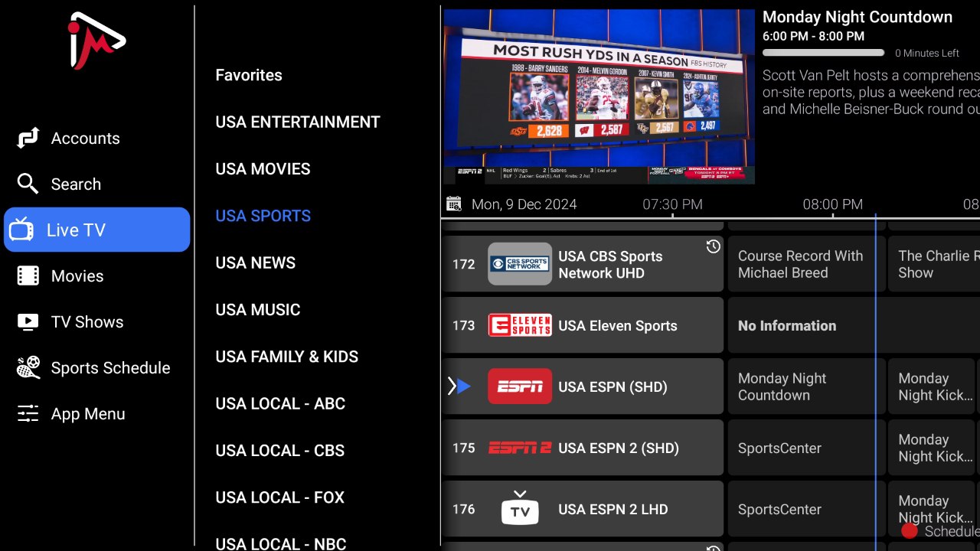The width and height of the screenshot is (980, 551).
Task: Click the live video preview
Action: click(599, 96)
